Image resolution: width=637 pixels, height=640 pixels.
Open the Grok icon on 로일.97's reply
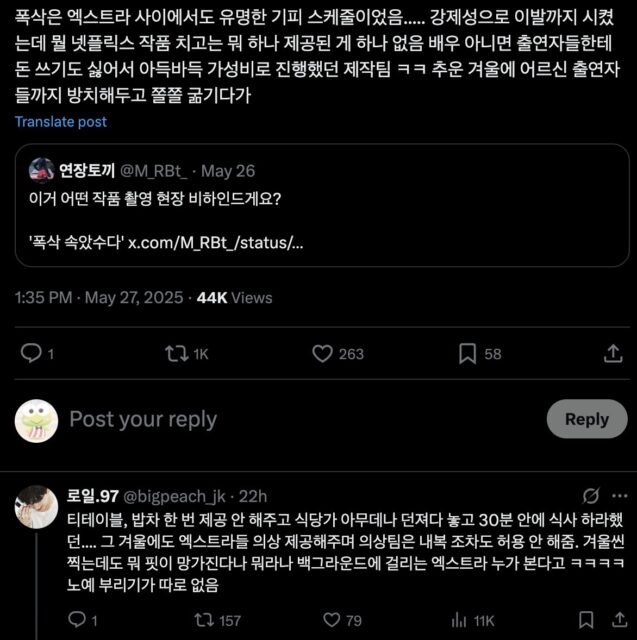coord(590,496)
